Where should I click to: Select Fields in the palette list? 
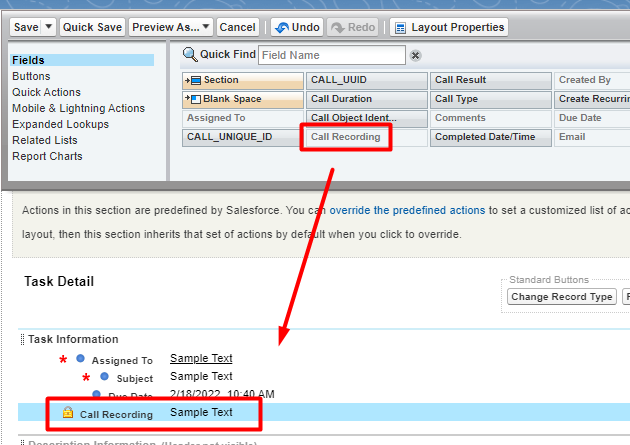[x=82, y=60]
